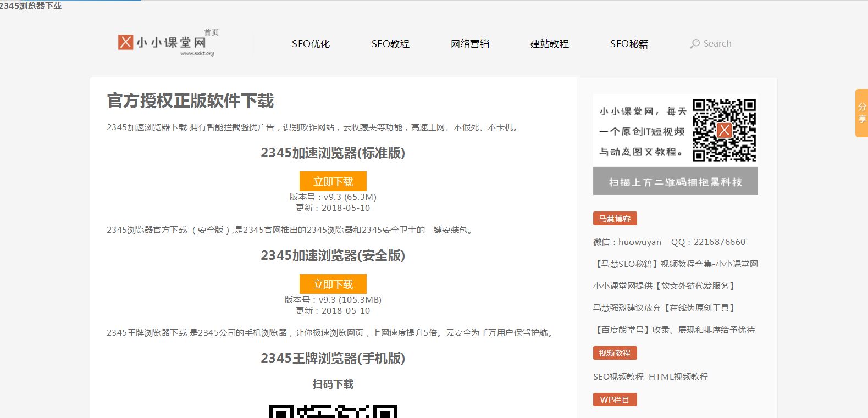This screenshot has height=418, width=868.
Task: Click the 视频教程 orange tag
Action: [615, 353]
